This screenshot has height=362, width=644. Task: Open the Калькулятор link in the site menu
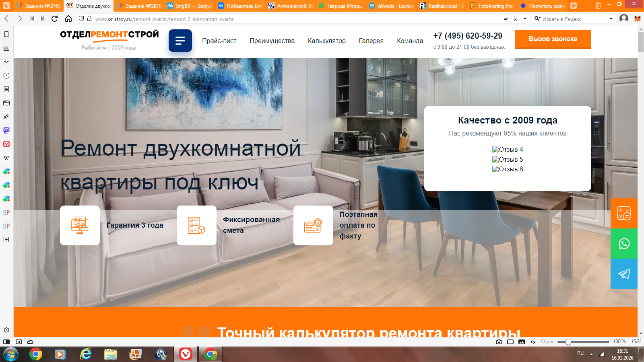(x=327, y=41)
